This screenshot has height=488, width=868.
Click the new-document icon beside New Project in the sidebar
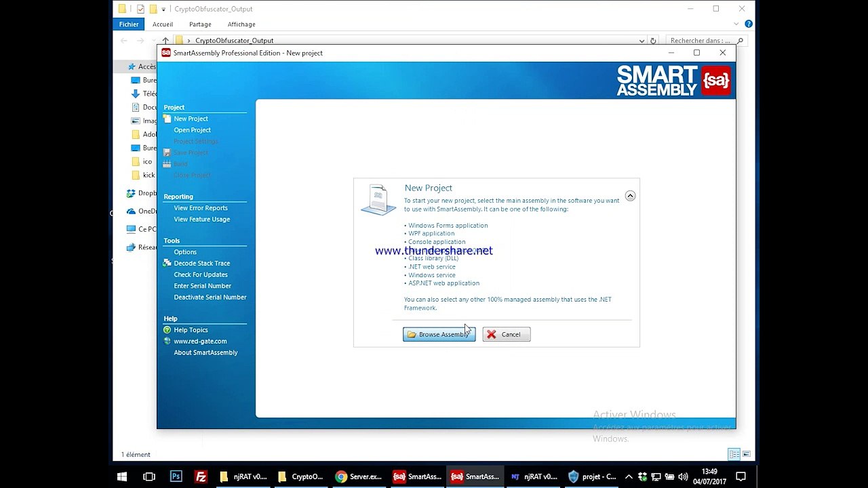click(167, 119)
